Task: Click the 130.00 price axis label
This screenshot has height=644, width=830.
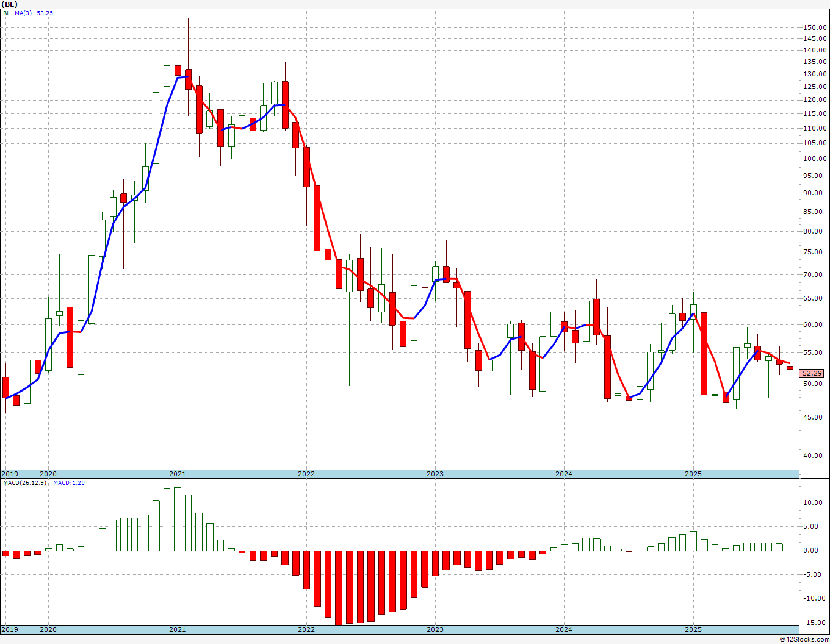Action: tap(815, 74)
